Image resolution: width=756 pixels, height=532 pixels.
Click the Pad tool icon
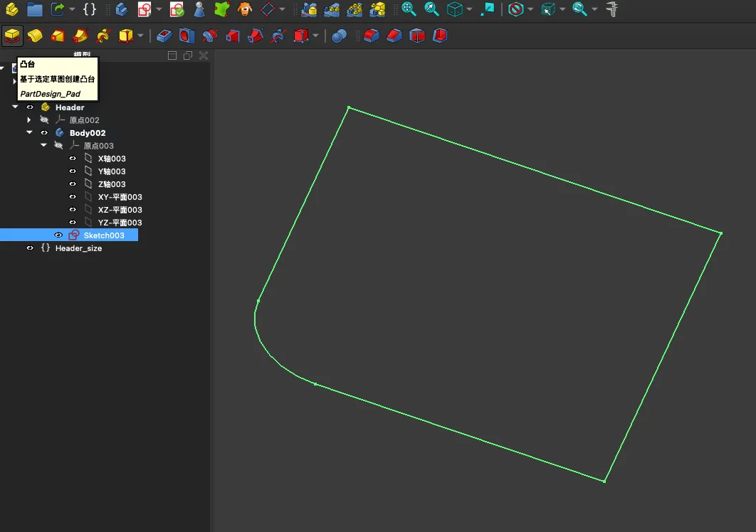12,36
